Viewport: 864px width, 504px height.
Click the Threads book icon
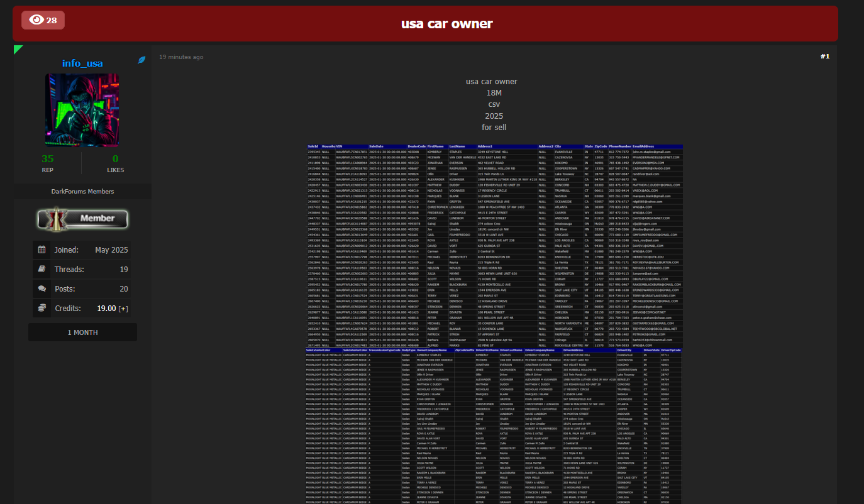click(x=42, y=269)
